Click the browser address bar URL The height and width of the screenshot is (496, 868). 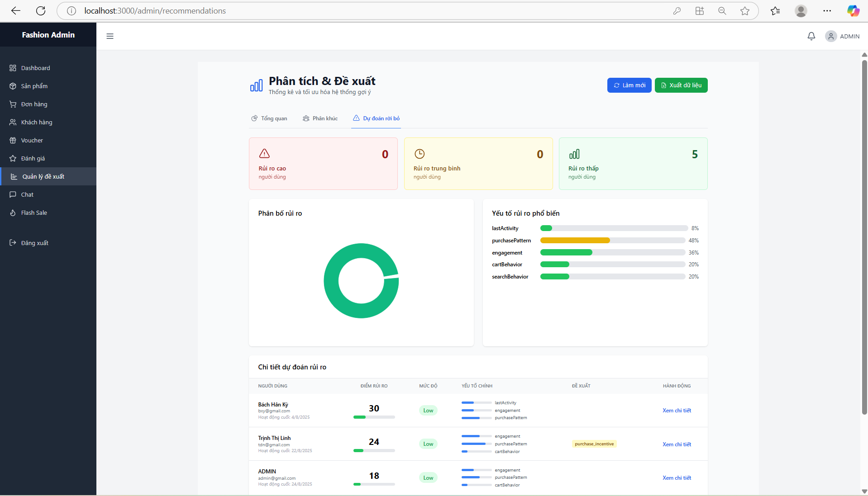coord(155,11)
